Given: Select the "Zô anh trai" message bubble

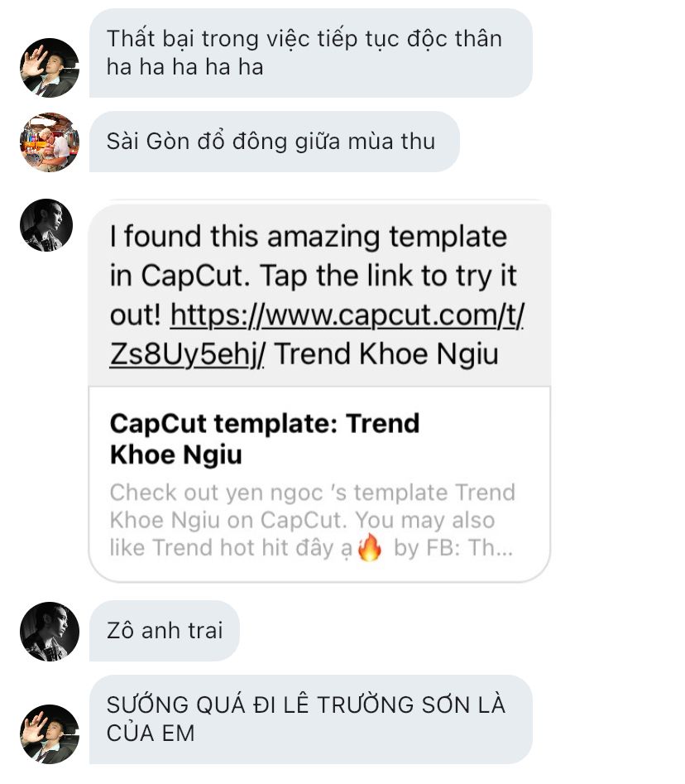Looking at the screenshot, I should point(165,631).
